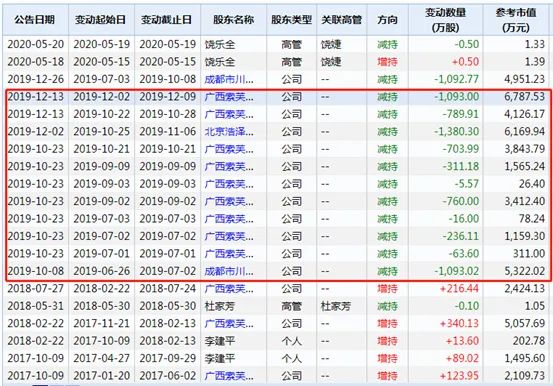
Task: Select announcement date 2019-12-26
Action: pyautogui.click(x=36, y=79)
